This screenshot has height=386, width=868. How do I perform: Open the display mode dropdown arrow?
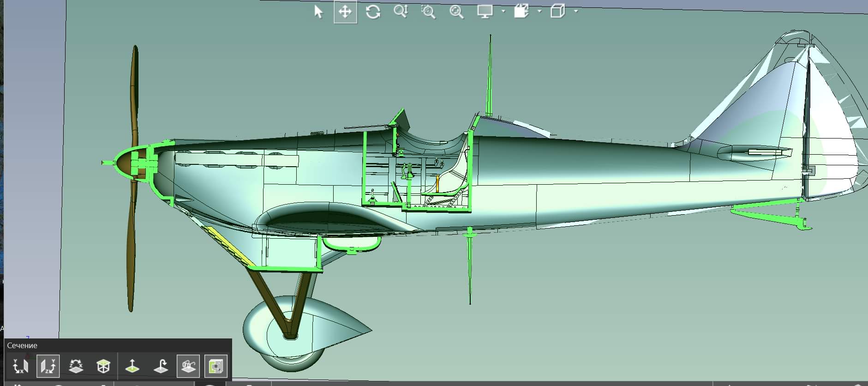(x=503, y=11)
